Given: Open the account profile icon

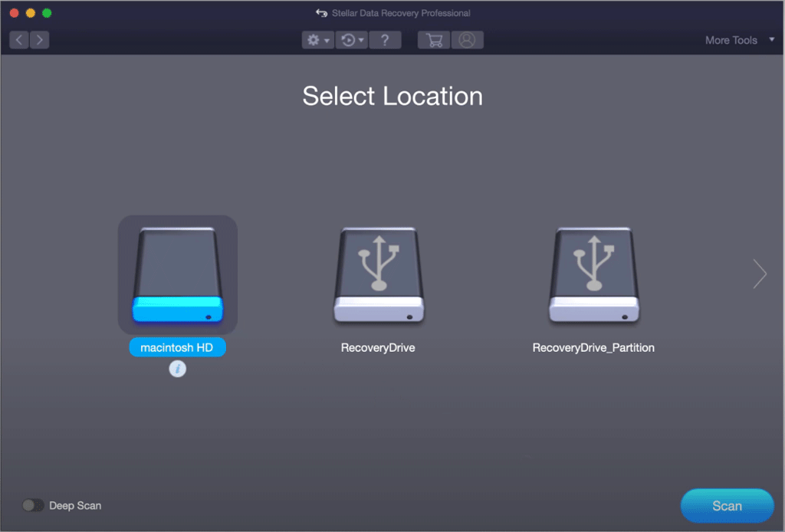Looking at the screenshot, I should tap(468, 39).
